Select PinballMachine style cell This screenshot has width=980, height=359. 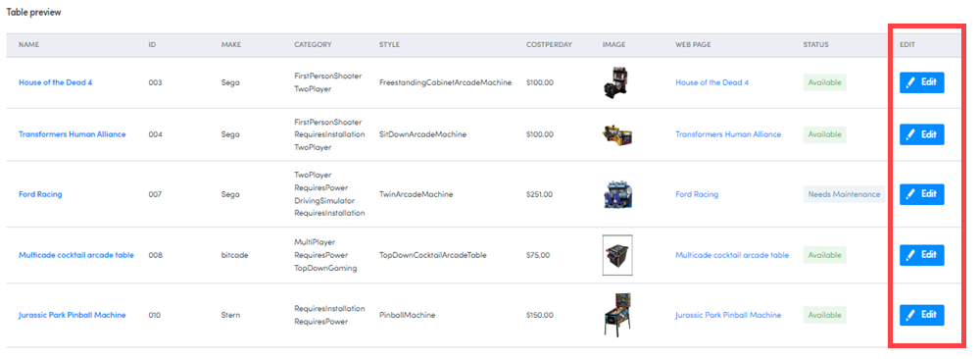(x=408, y=315)
